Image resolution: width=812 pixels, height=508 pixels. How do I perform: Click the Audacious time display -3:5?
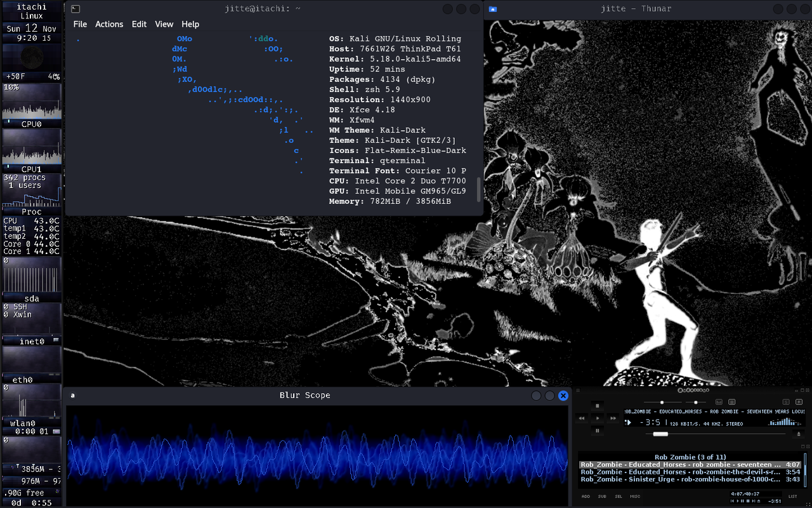pos(650,422)
